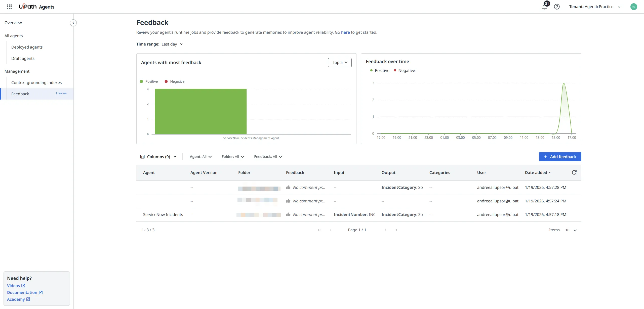Jump to last page arrow
Image resolution: width=644 pixels, height=309 pixels.
[397, 230]
